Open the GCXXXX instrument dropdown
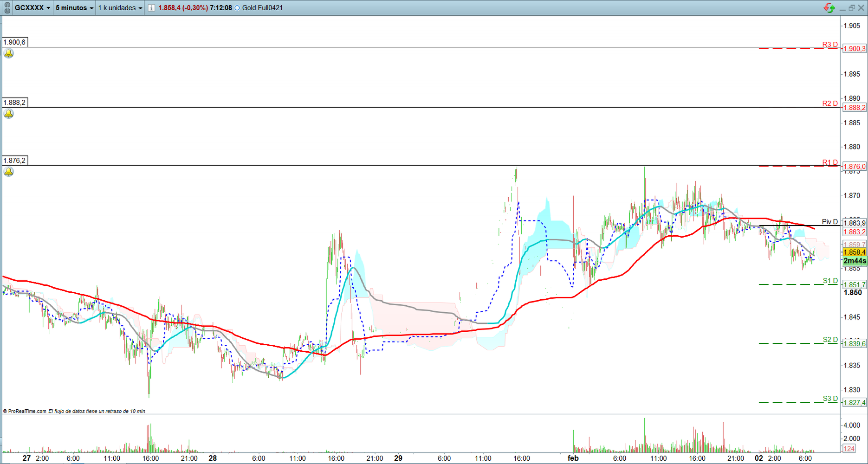Viewport: 868px width, 464px height. (x=32, y=8)
